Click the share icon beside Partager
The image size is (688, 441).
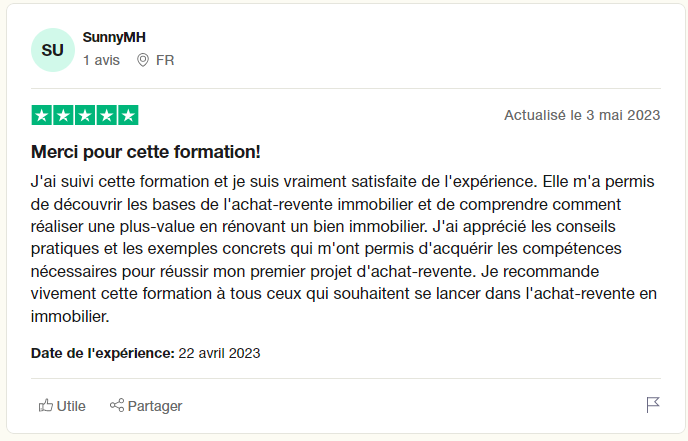(116, 405)
